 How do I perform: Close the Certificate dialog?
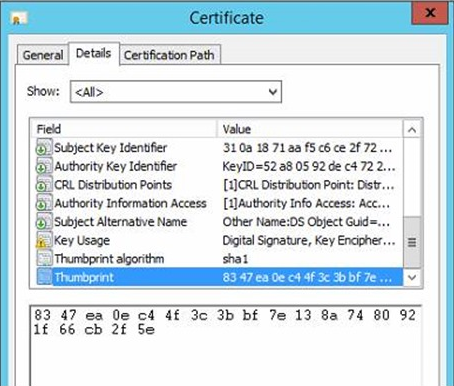[430, 13]
